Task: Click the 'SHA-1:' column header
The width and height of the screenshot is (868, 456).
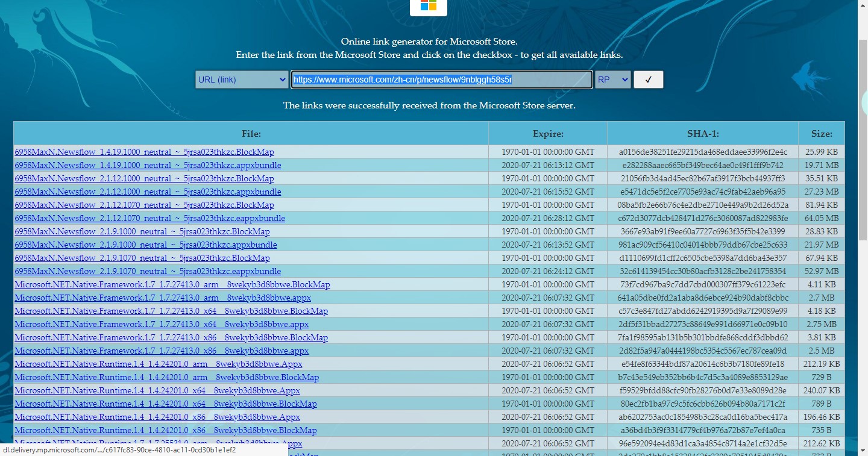Action: [x=703, y=134]
